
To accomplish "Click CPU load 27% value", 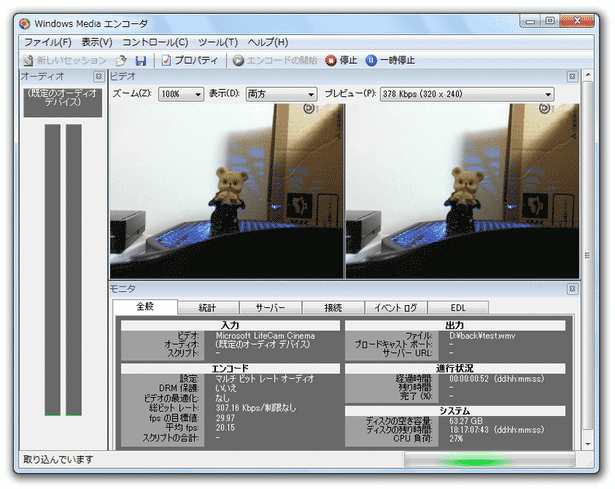I will point(456,439).
